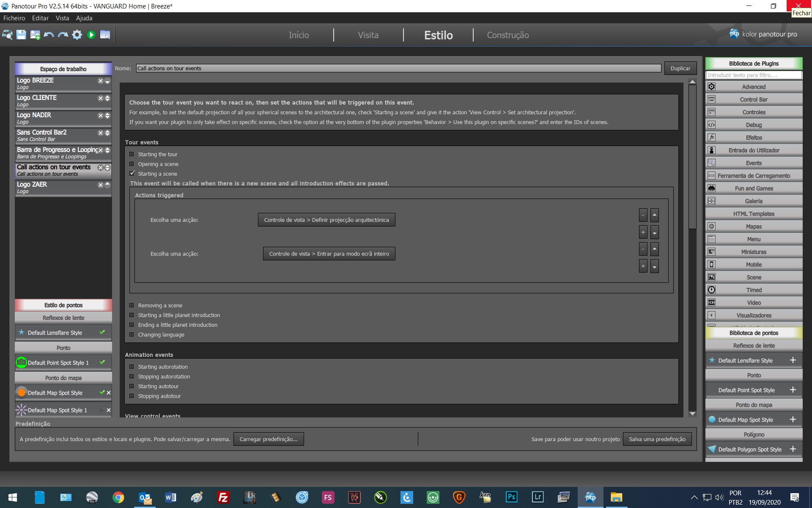Click the properties scrollbar up arrow

[692, 81]
